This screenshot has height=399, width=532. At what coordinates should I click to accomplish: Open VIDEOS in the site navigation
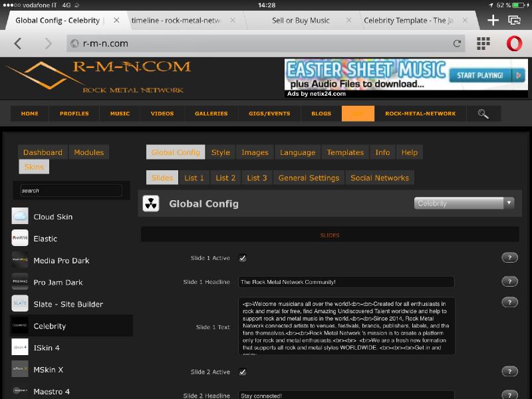click(162, 114)
